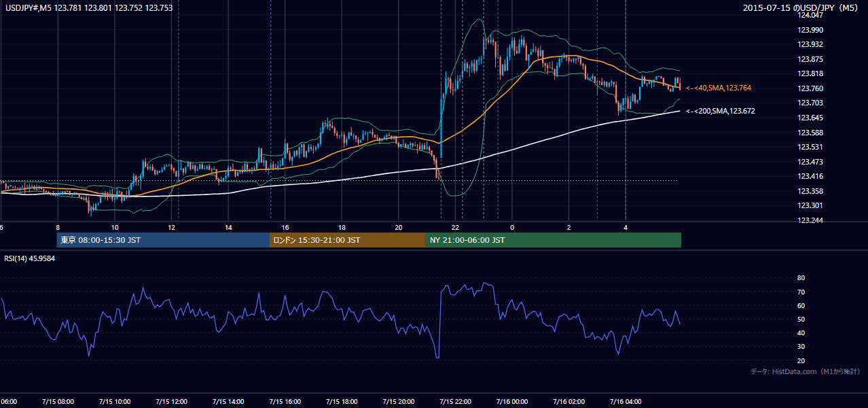Click the RSI scale value 70
Image resolution: width=868 pixels, height=408 pixels.
[801, 292]
